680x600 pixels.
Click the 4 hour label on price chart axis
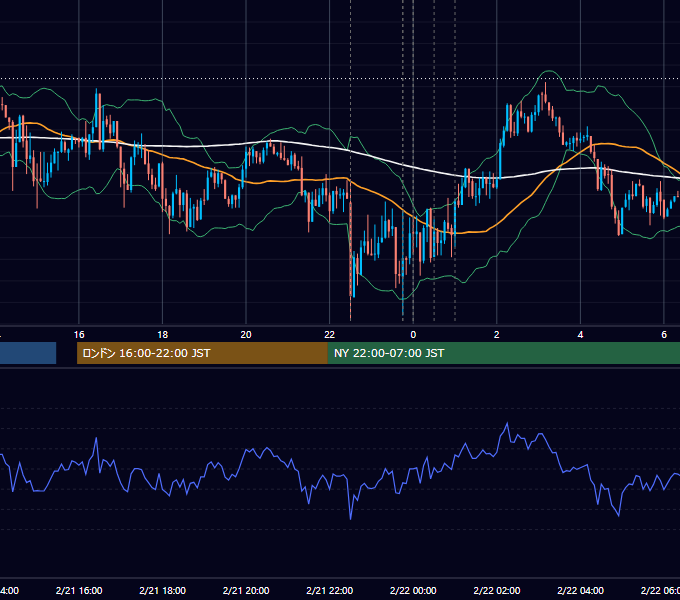[580, 335]
